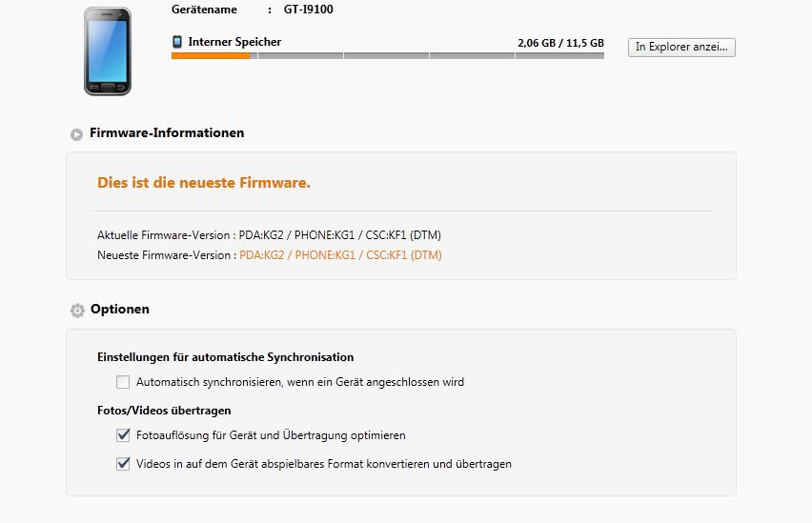812x523 pixels.
Task: Uncheck Fotoauflösung für Gerät optimieren checkbox
Action: coord(123,435)
